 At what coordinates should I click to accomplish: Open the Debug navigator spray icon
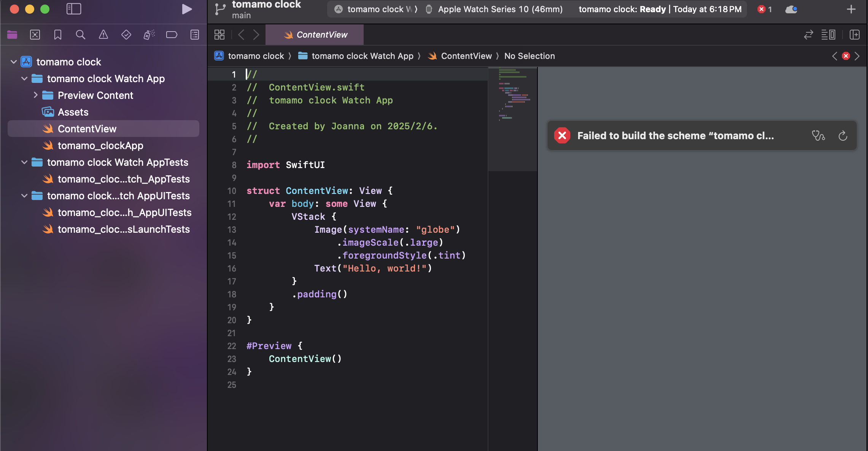[149, 35]
